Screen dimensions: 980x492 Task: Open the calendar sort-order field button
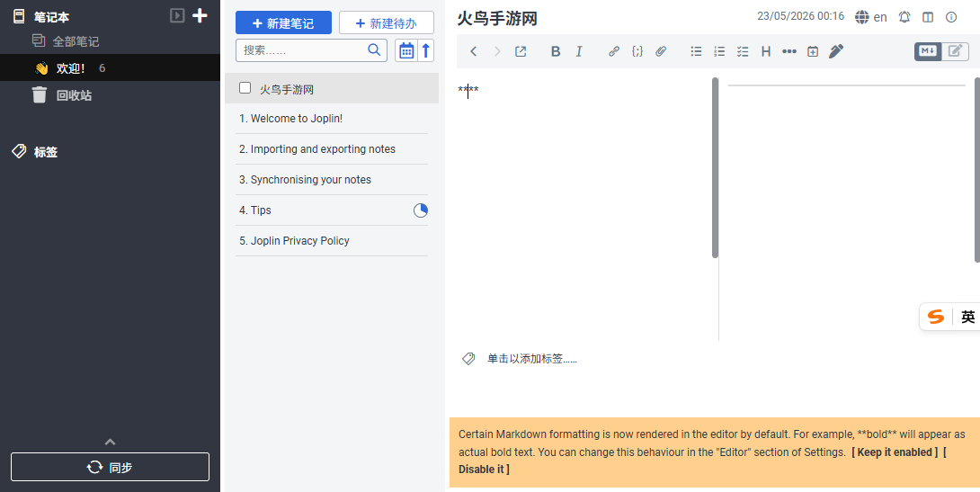pyautogui.click(x=406, y=50)
